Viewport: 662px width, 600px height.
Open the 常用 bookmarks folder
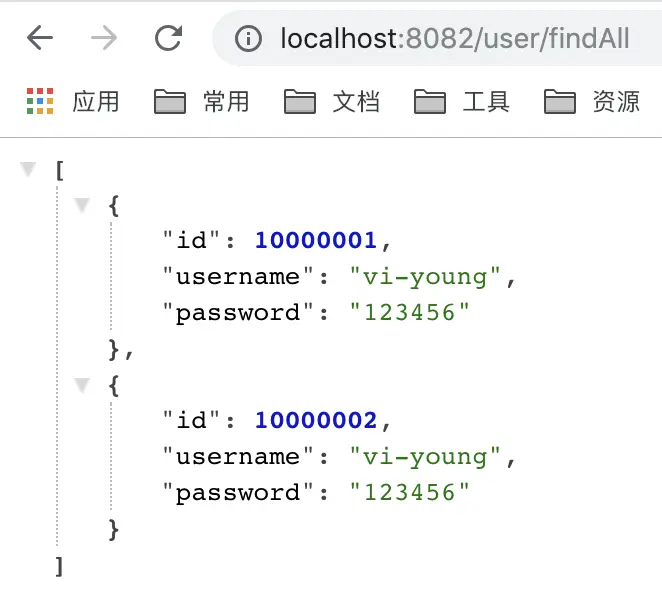202,102
